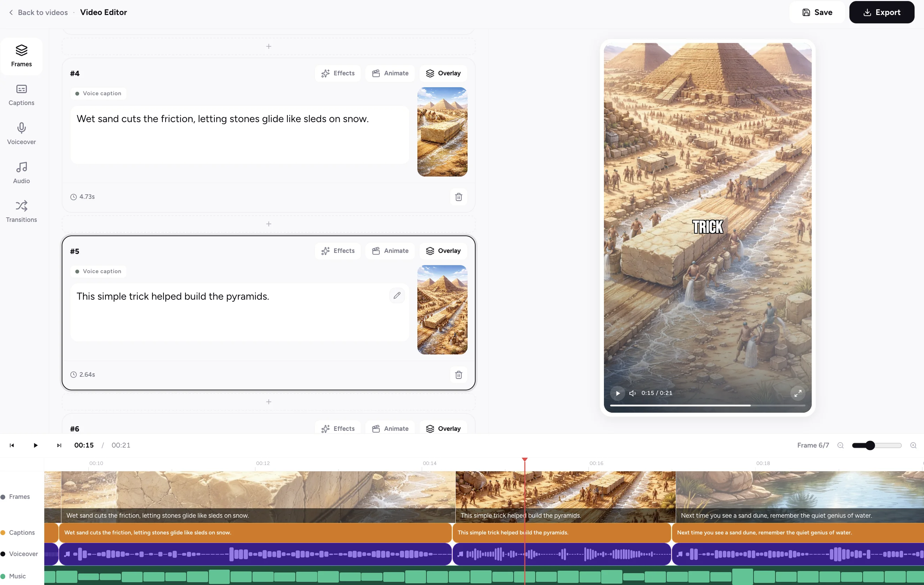924x585 pixels.
Task: Open Overlay for frame #5
Action: coord(443,251)
